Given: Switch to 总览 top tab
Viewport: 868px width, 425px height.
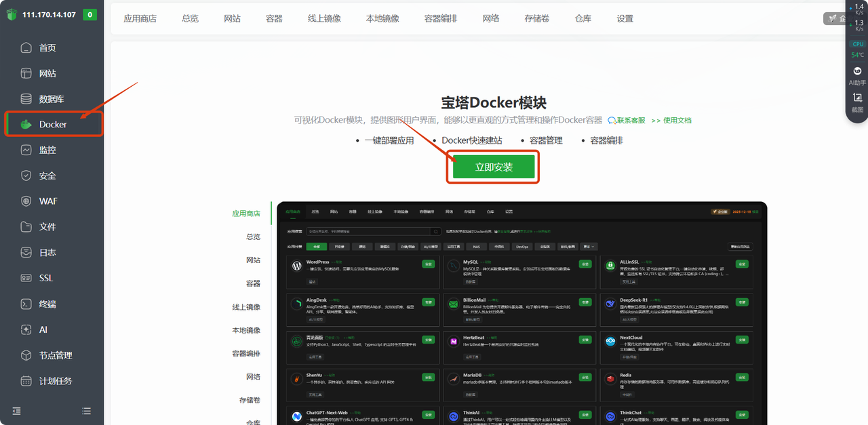Looking at the screenshot, I should [191, 19].
